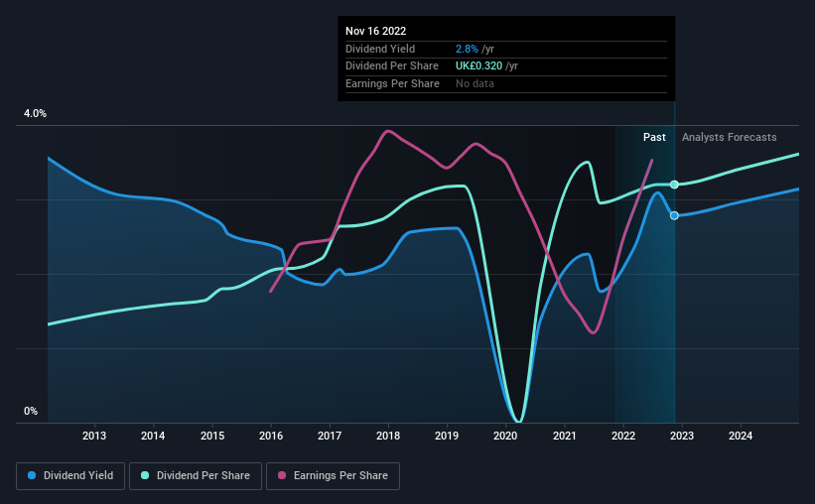
Task: Click the Analysts Forecasts label
Action: point(730,137)
